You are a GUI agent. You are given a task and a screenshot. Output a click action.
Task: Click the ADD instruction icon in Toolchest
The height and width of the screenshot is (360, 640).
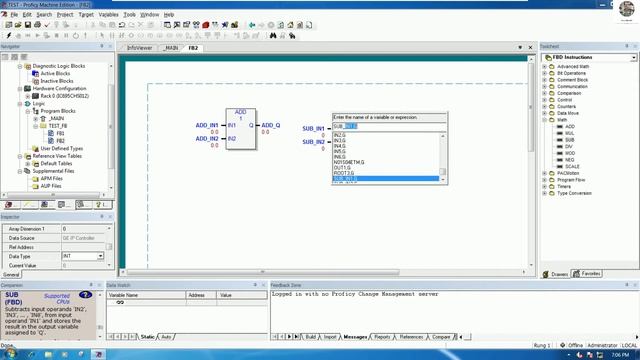[x=560, y=127]
